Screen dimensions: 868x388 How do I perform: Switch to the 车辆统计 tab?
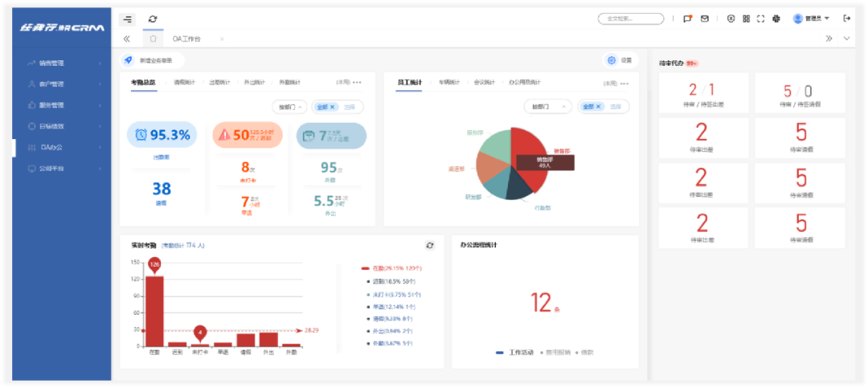[x=448, y=82]
